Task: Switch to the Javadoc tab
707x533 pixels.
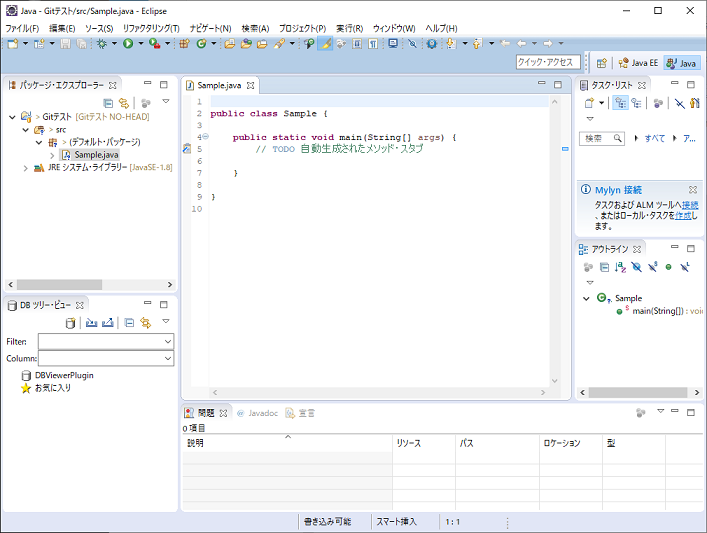Action: [x=260, y=412]
